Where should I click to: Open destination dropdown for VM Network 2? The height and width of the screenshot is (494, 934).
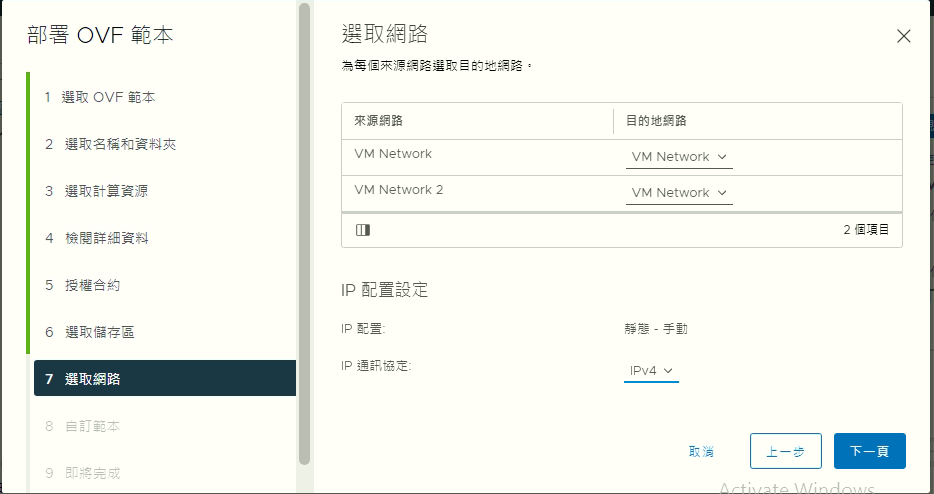coord(679,193)
